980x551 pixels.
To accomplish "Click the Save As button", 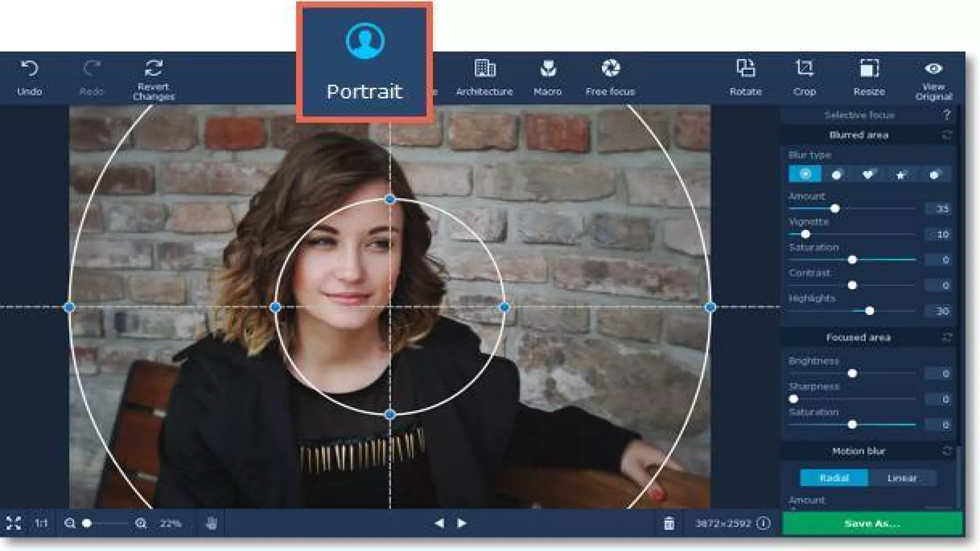I will point(872,523).
